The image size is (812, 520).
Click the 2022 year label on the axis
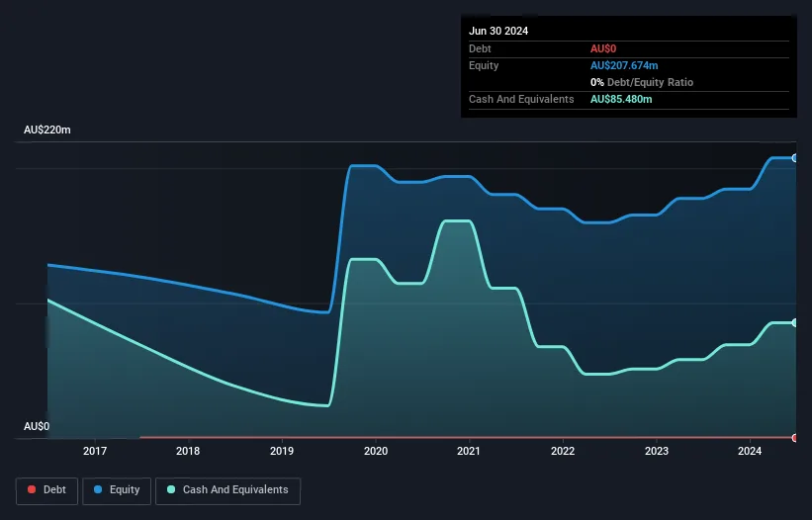[563, 452]
